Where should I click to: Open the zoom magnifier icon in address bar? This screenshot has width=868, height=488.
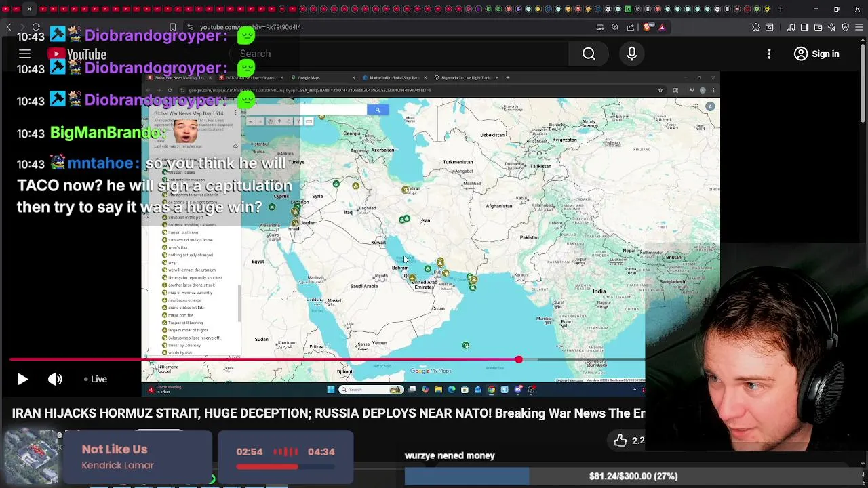click(x=615, y=27)
